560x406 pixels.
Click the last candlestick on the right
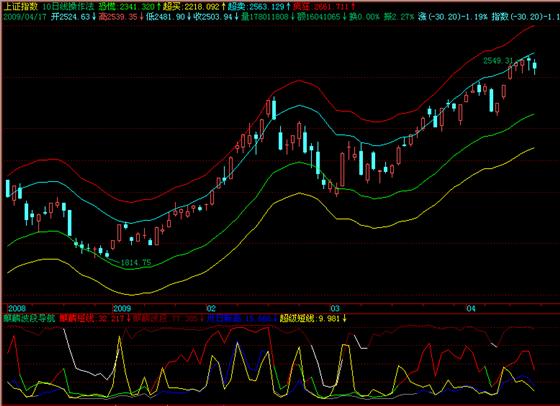point(535,66)
